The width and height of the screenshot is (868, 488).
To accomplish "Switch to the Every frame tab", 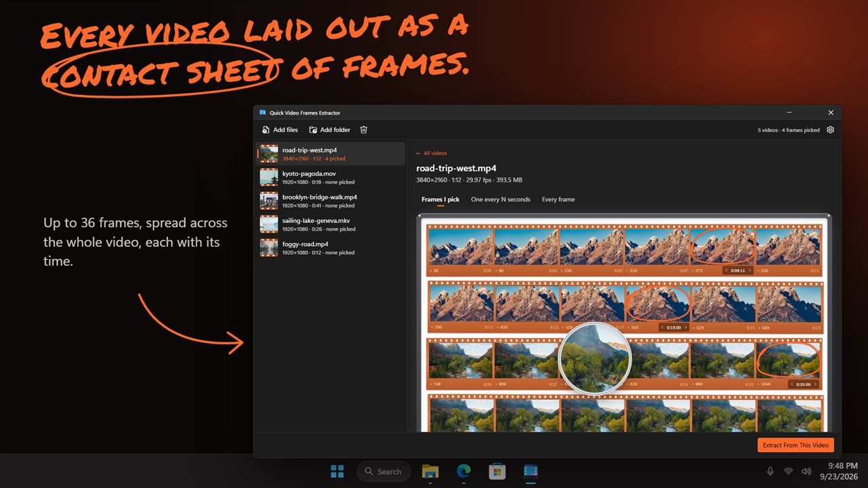I will (558, 199).
